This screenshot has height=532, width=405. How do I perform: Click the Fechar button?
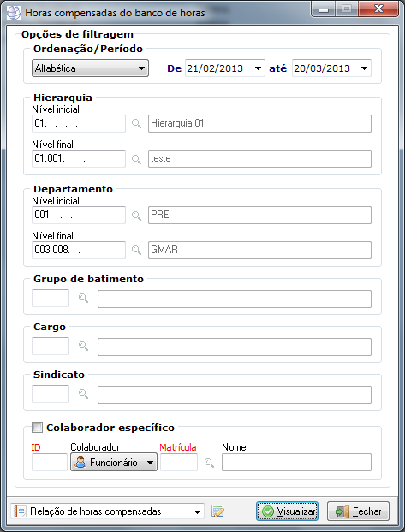click(x=358, y=511)
